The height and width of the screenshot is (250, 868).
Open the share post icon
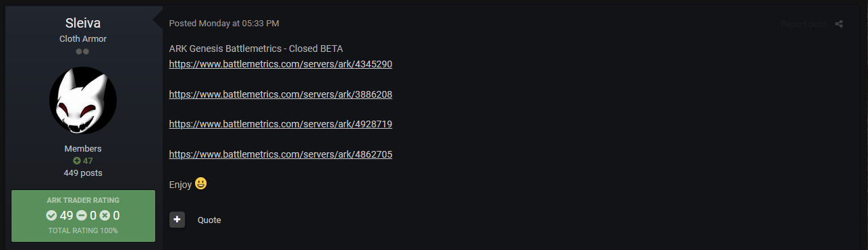pyautogui.click(x=839, y=24)
